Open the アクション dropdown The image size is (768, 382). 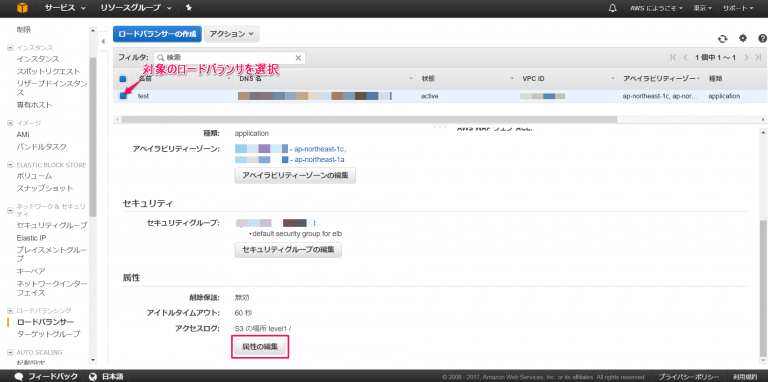pos(232,34)
